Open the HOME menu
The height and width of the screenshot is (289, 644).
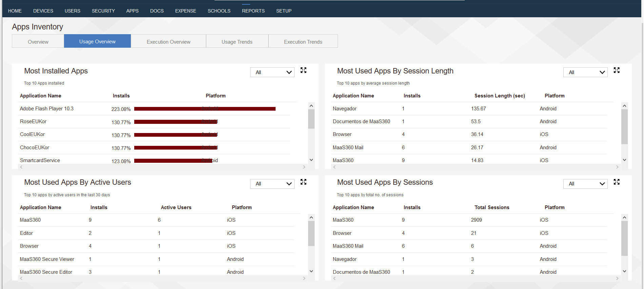tap(15, 11)
